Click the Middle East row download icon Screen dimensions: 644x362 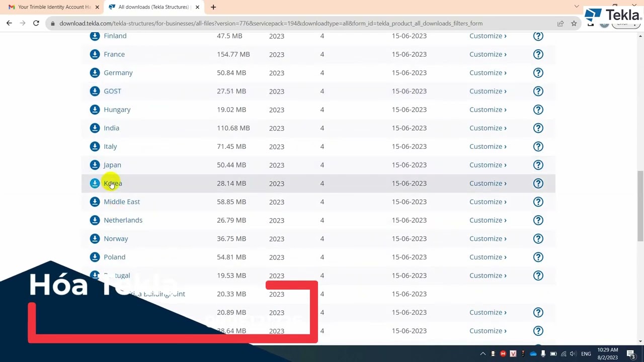click(95, 202)
